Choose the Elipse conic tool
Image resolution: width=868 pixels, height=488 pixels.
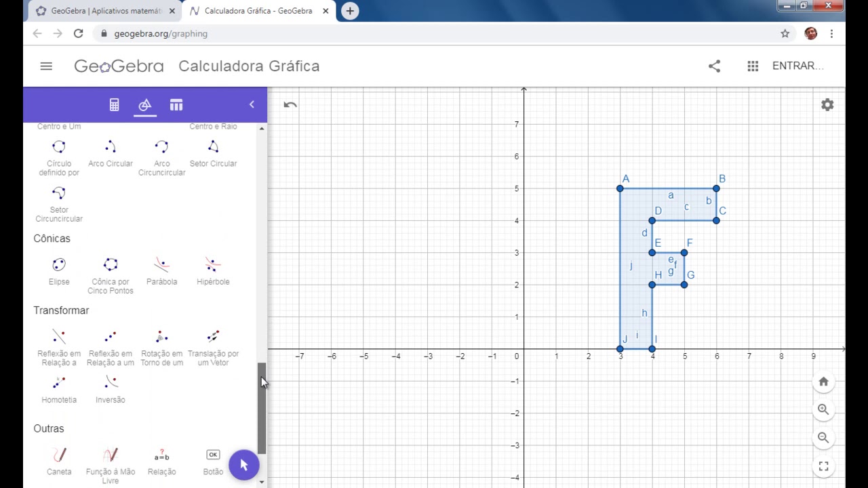coord(59,270)
